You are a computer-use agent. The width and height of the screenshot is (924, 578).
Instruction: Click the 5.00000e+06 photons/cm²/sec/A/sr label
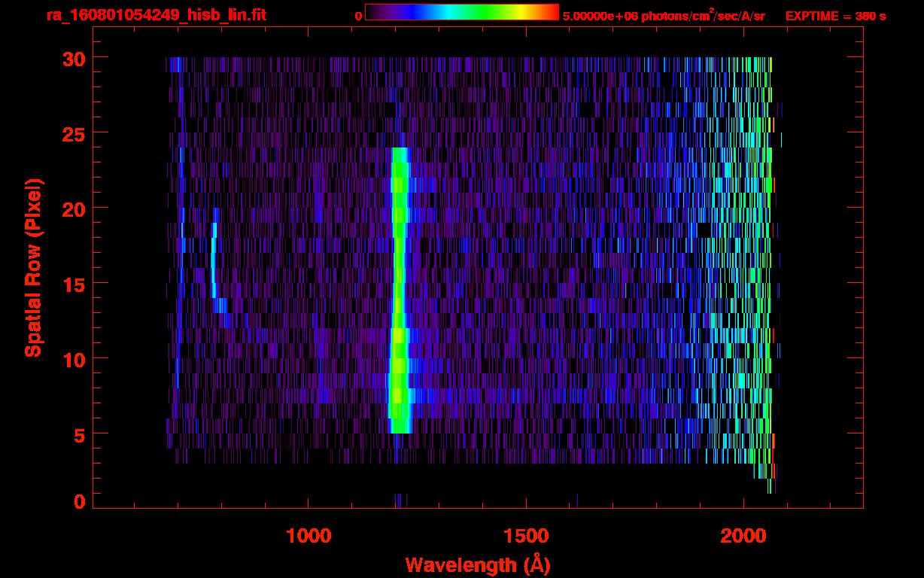664,15
